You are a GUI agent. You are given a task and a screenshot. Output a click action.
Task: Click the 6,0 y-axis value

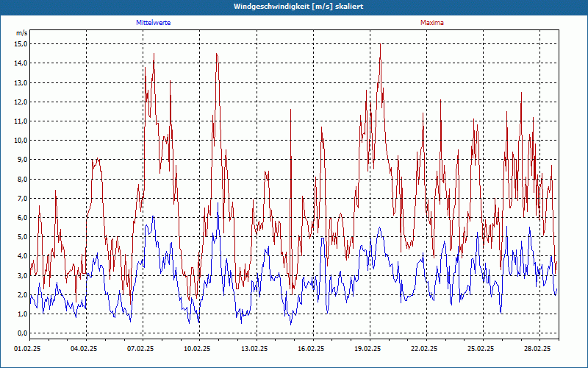click(x=23, y=217)
